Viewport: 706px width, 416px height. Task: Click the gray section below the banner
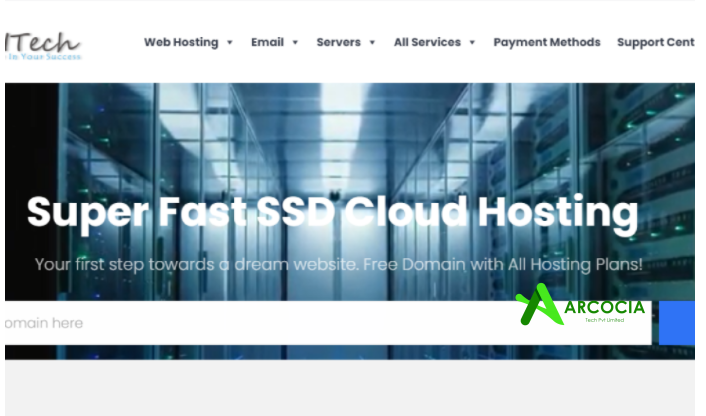pos(350,388)
